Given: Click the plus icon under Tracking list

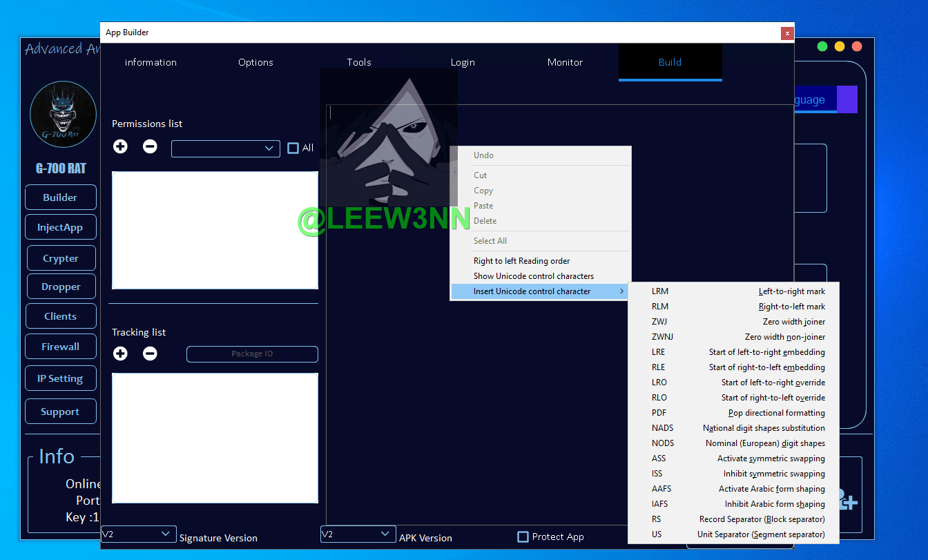Looking at the screenshot, I should (x=120, y=354).
